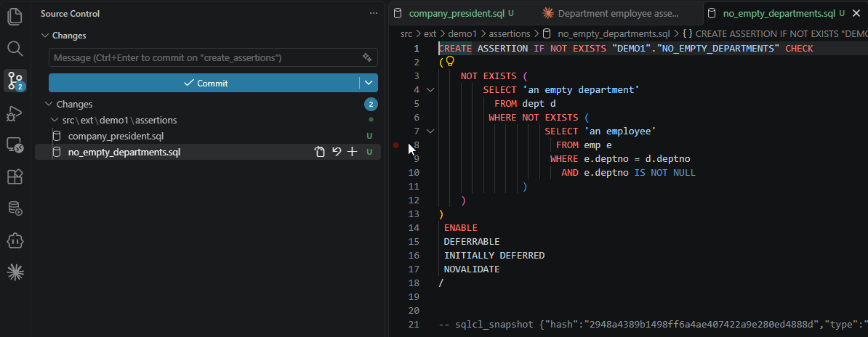Viewport: 868px width, 337px height.
Task: Click INITIALLY DEFERRED text on line 16
Action: (x=494, y=256)
